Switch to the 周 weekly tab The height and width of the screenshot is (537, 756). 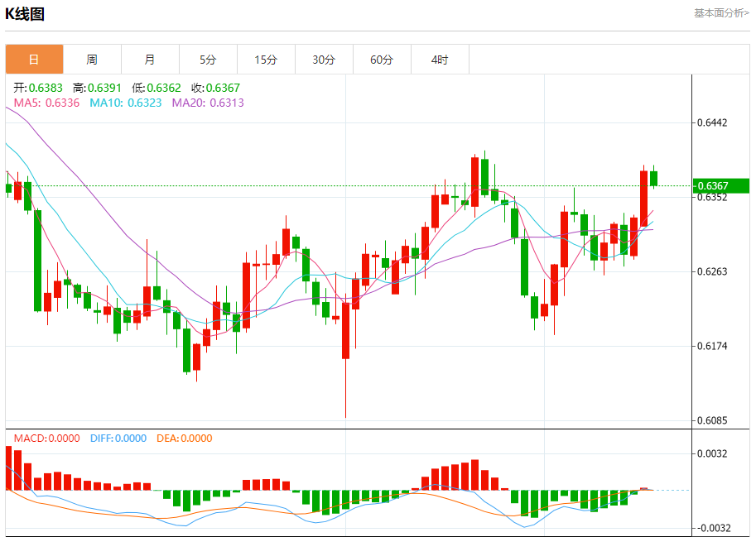(92, 60)
